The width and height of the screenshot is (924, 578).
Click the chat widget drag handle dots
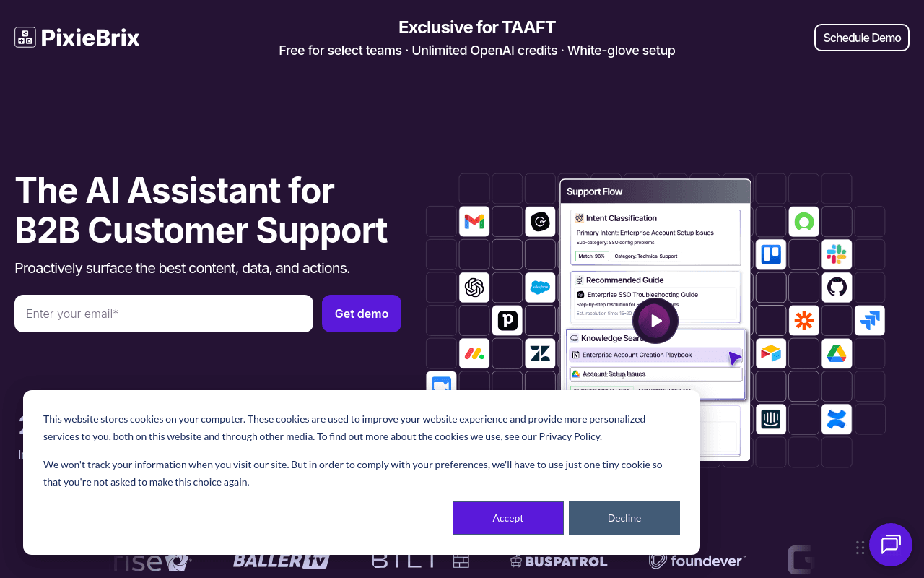(860, 548)
